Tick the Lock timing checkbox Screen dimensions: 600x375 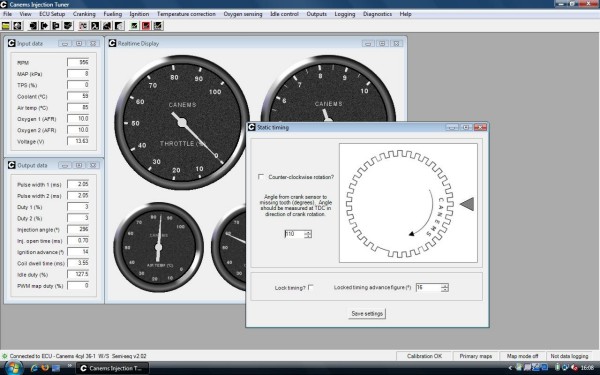coord(311,287)
